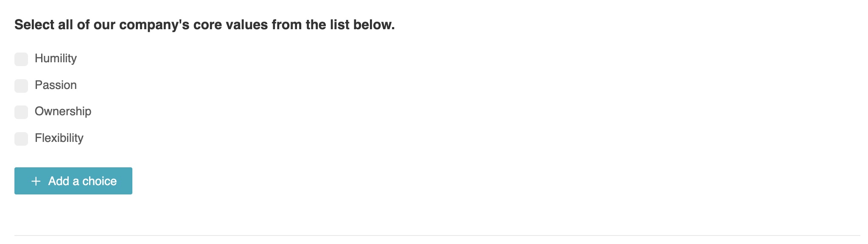Click the word "company's" in the heading
Viewport: 868px width, 244px height.
tap(154, 25)
